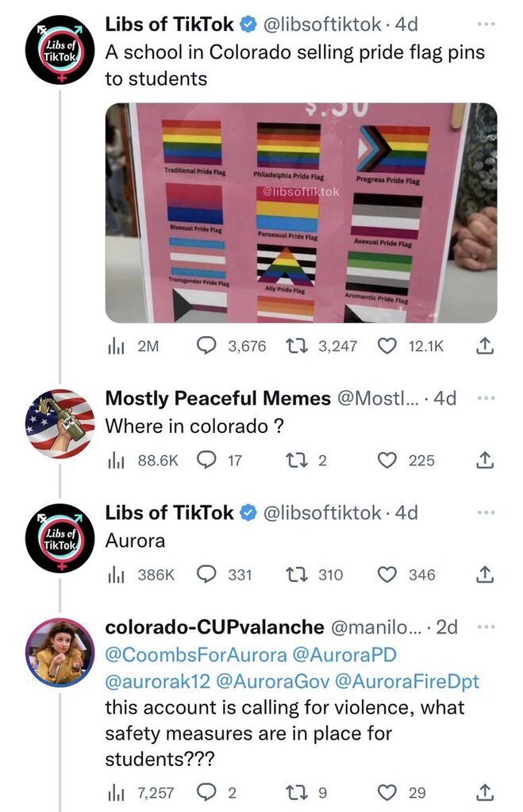The height and width of the screenshot is (812, 523).
Task: Retweet the 'Aurora' reply
Action: point(298,574)
